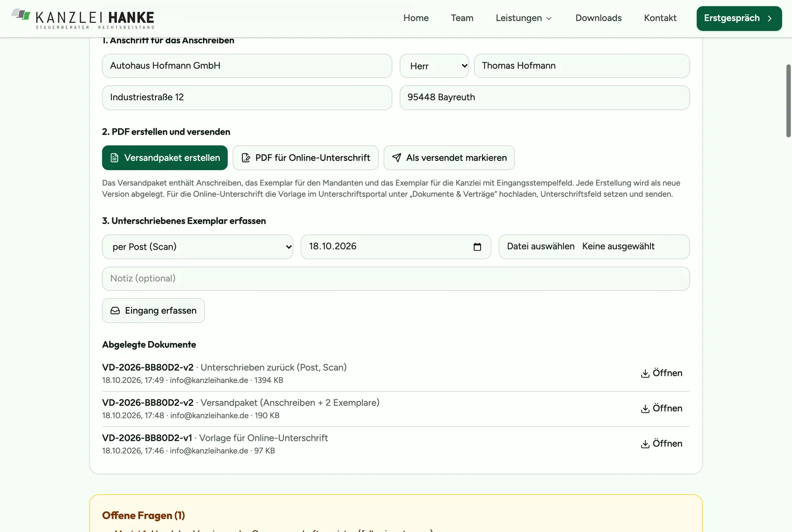Image resolution: width=792 pixels, height=532 pixels.
Task: Click the pen icon in PDF für Online-Unterschrift
Action: tap(246, 158)
